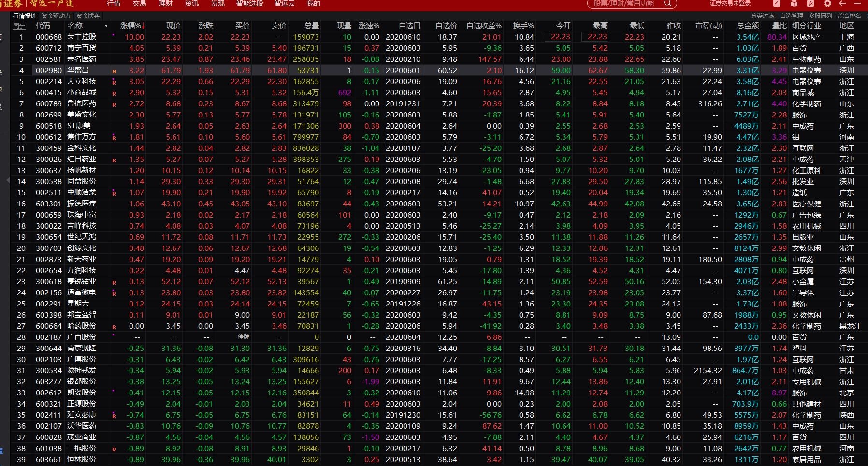Sort by the 现价 column header
Screen dimensions: 868x466
[173, 26]
